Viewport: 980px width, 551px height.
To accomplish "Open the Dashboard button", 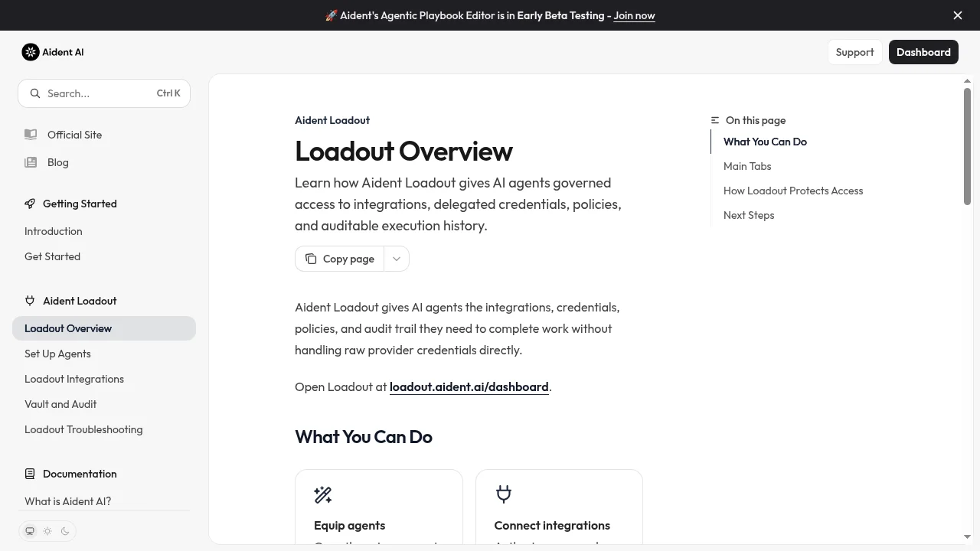I will click(x=923, y=52).
